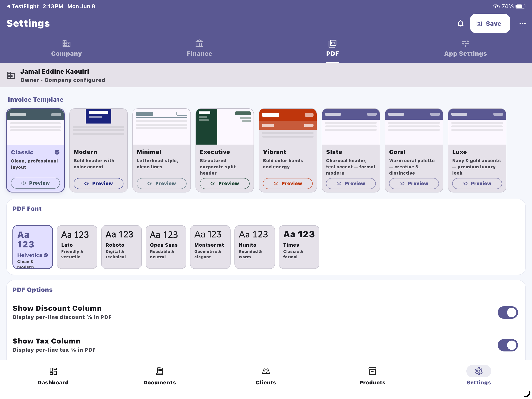
Task: Return to TestFlight via back arrow
Action: pyautogui.click(x=22, y=6)
